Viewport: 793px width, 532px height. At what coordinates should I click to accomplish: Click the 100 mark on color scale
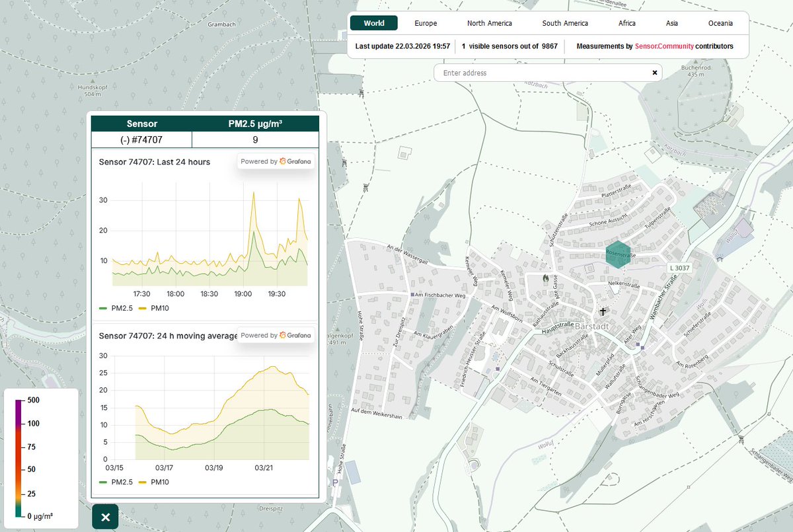click(33, 424)
